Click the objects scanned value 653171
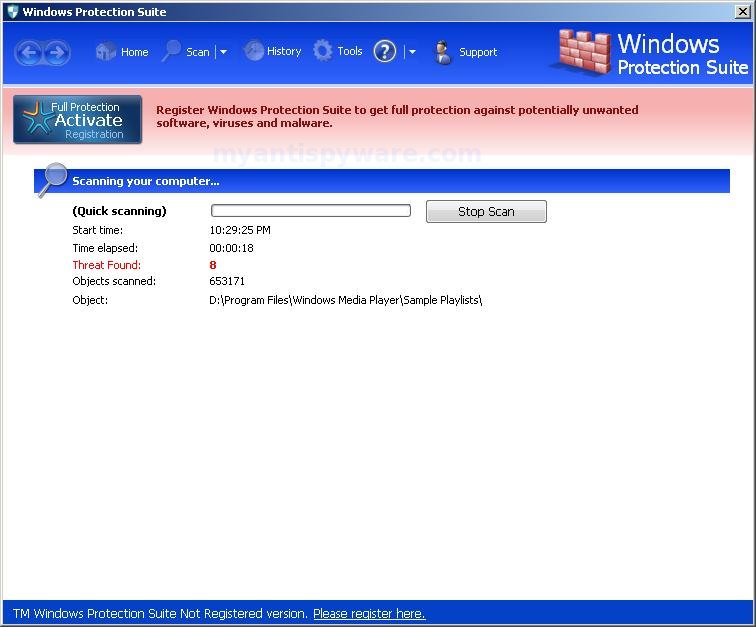The image size is (756, 627). (227, 281)
